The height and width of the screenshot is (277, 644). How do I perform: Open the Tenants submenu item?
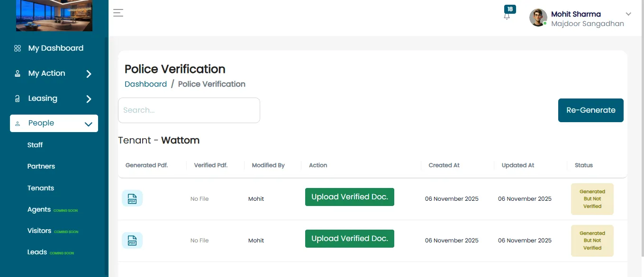click(41, 188)
